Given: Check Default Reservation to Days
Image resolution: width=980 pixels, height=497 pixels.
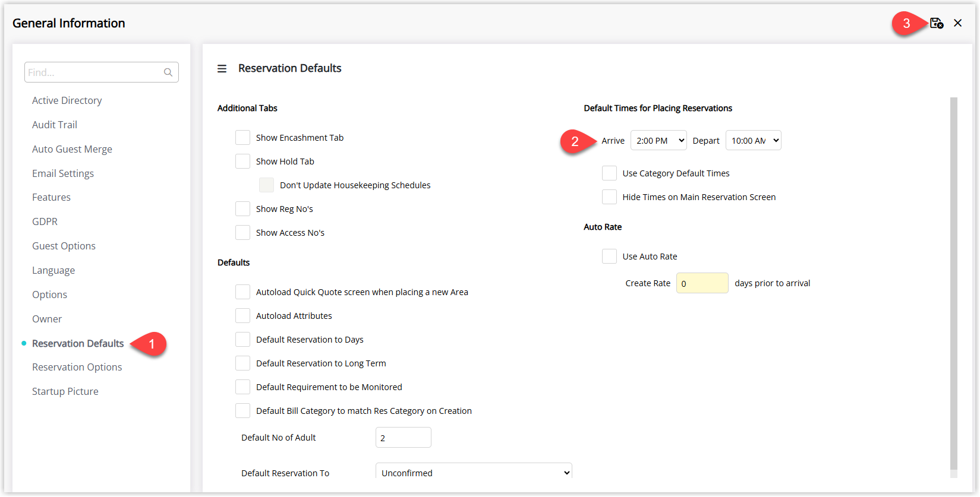Looking at the screenshot, I should pos(242,340).
